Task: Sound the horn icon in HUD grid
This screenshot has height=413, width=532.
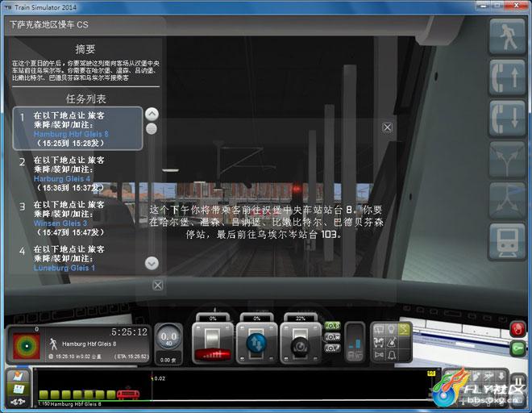Action: (379, 355)
